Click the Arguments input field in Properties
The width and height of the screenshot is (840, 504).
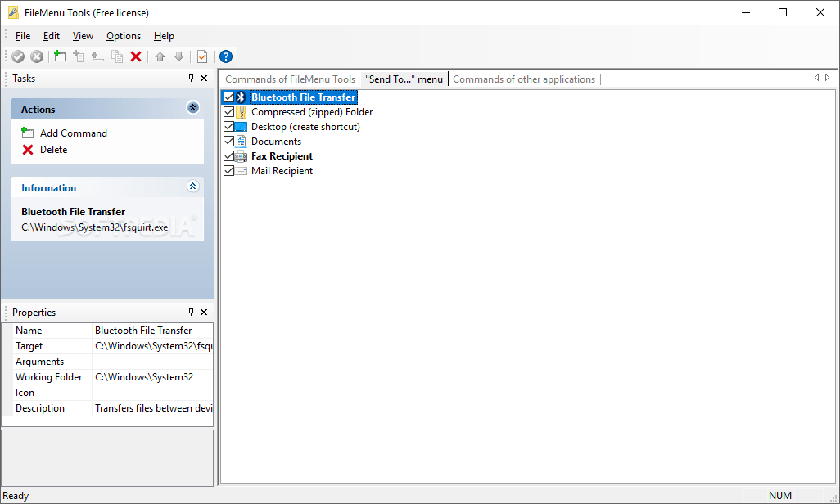pos(151,361)
